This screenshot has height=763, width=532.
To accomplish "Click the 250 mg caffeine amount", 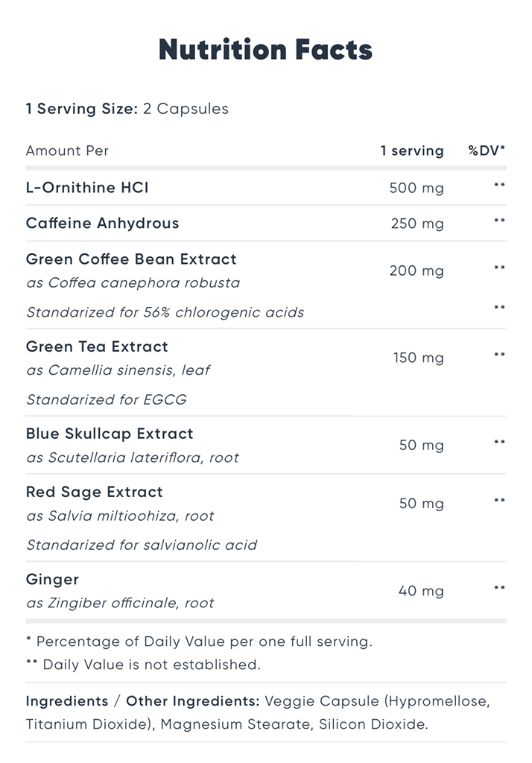I will 417,224.
